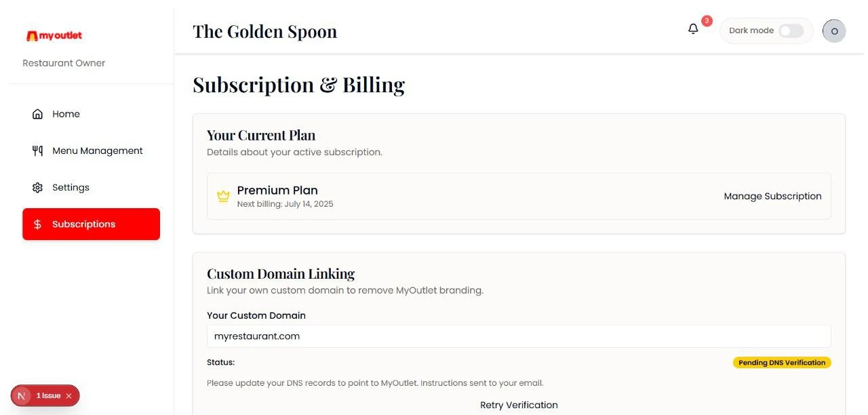This screenshot has width=868, height=415.
Task: Click the Manage Subscription button
Action: click(x=772, y=196)
